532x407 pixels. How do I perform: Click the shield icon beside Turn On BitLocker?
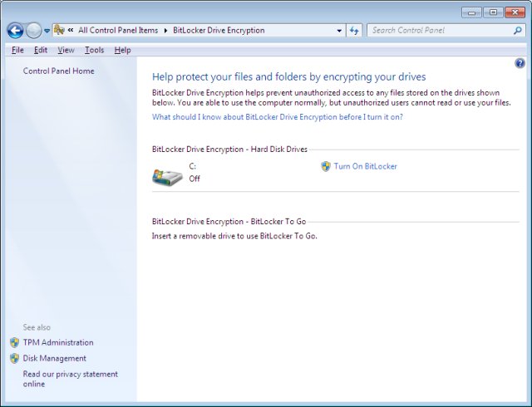(x=326, y=166)
